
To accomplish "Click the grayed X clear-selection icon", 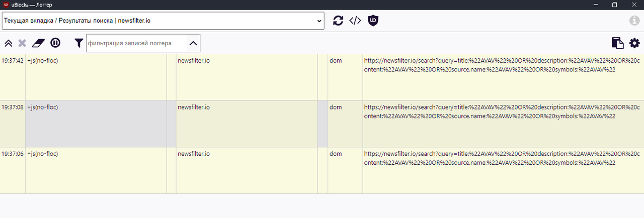I will point(22,43).
